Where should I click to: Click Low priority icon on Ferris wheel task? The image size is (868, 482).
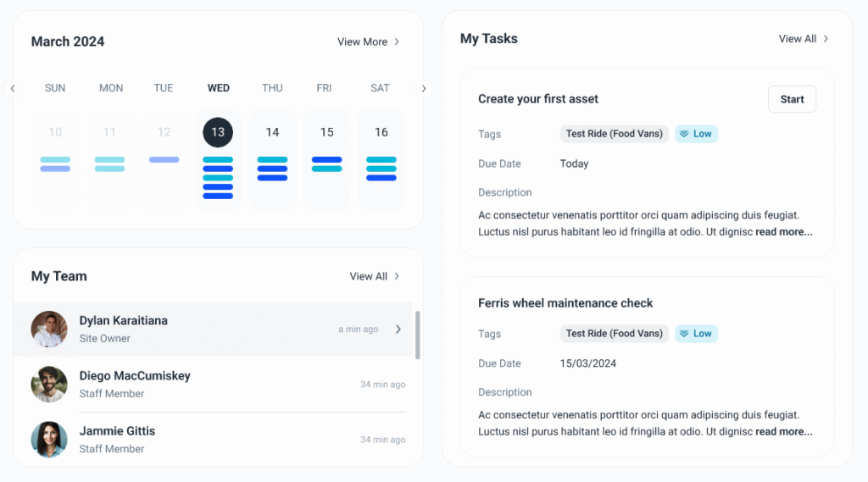coord(683,334)
